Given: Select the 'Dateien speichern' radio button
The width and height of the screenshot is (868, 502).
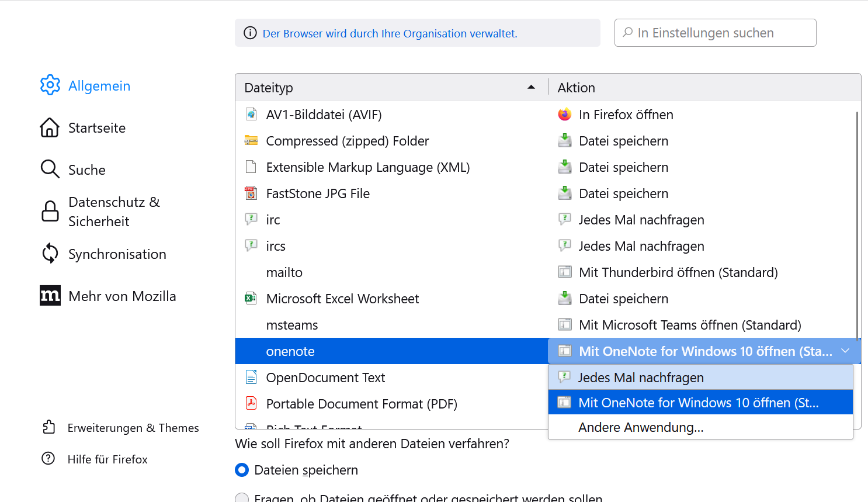Looking at the screenshot, I should (242, 470).
